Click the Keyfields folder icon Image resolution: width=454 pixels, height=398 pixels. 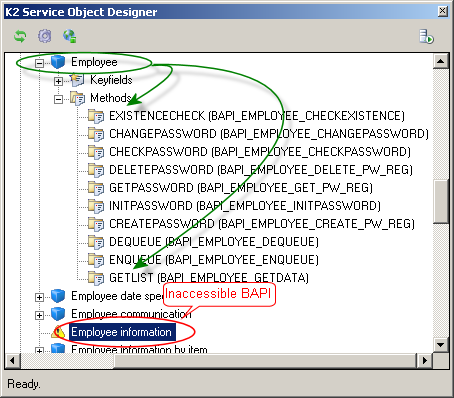pos(77,80)
